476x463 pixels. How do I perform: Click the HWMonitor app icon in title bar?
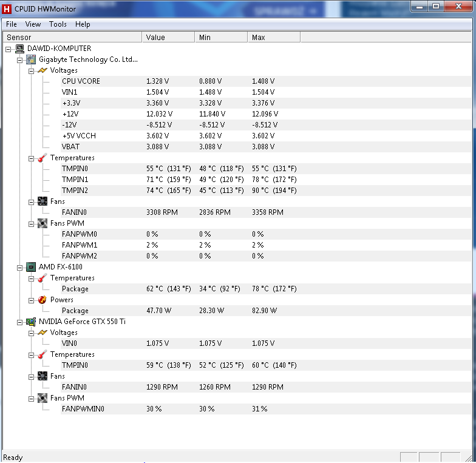tap(6, 8)
